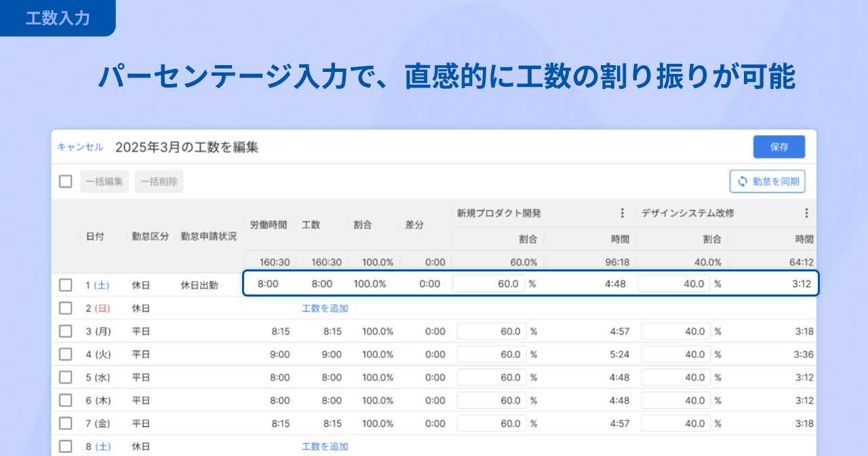Focus the 40.0 percent field for 3 (月)

pyautogui.click(x=676, y=331)
